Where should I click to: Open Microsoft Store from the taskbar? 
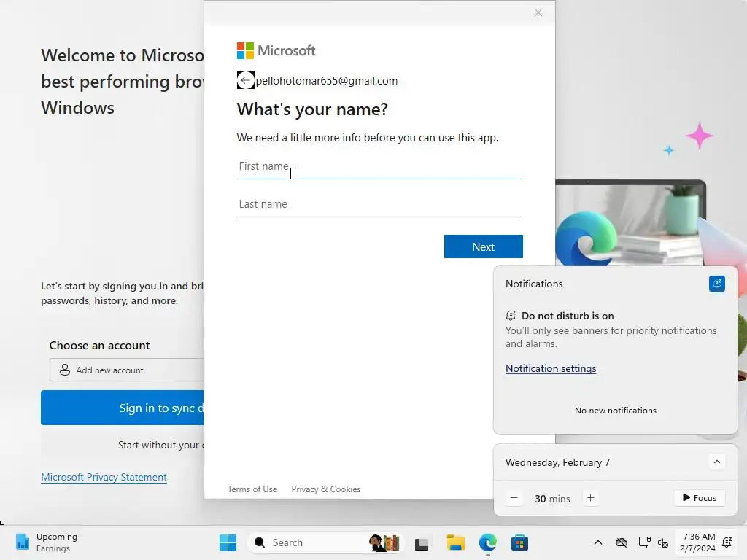[x=519, y=542]
